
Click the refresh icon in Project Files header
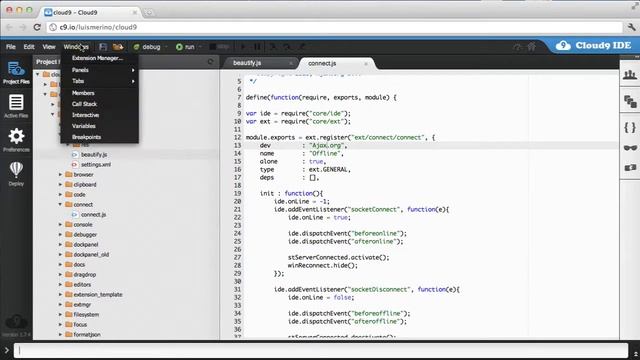pos(211,62)
